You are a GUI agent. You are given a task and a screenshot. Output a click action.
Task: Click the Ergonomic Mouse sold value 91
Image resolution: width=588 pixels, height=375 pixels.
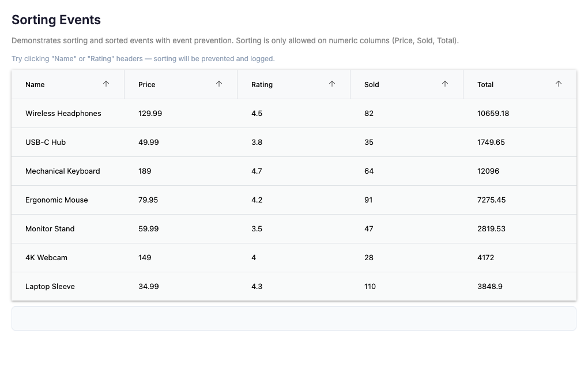coord(368,200)
